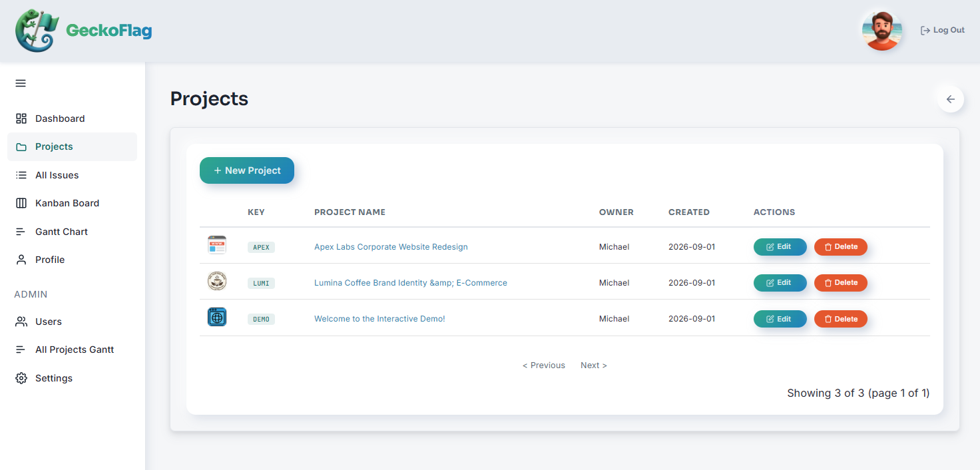Open Welcome to the Interactive Demo link
The image size is (980, 470).
[x=379, y=319]
